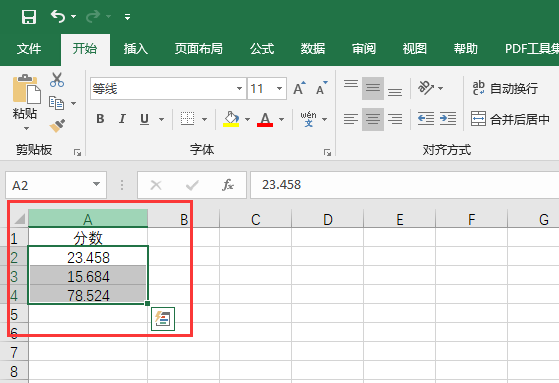Enable 自动换行 text wrapping

pos(505,88)
